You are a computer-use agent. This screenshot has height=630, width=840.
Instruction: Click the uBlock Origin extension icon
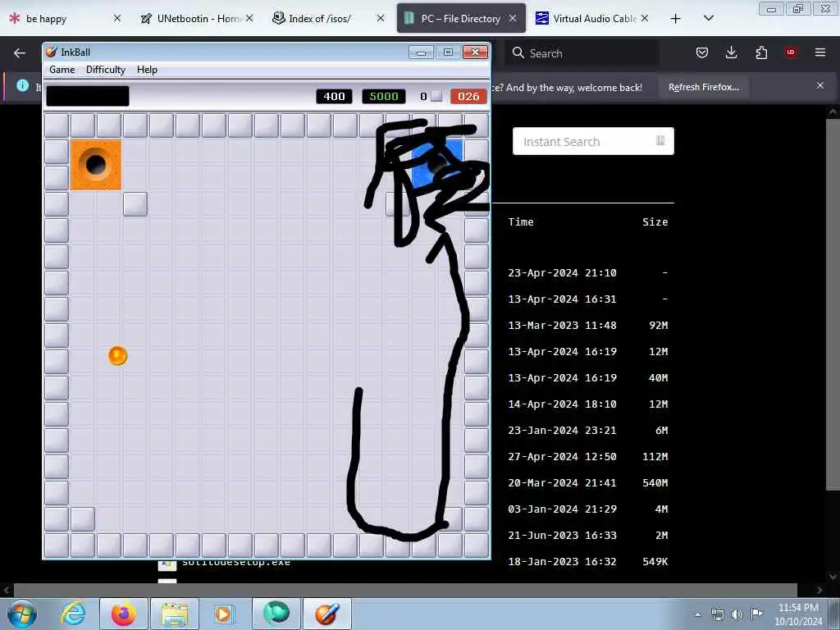[791, 52]
